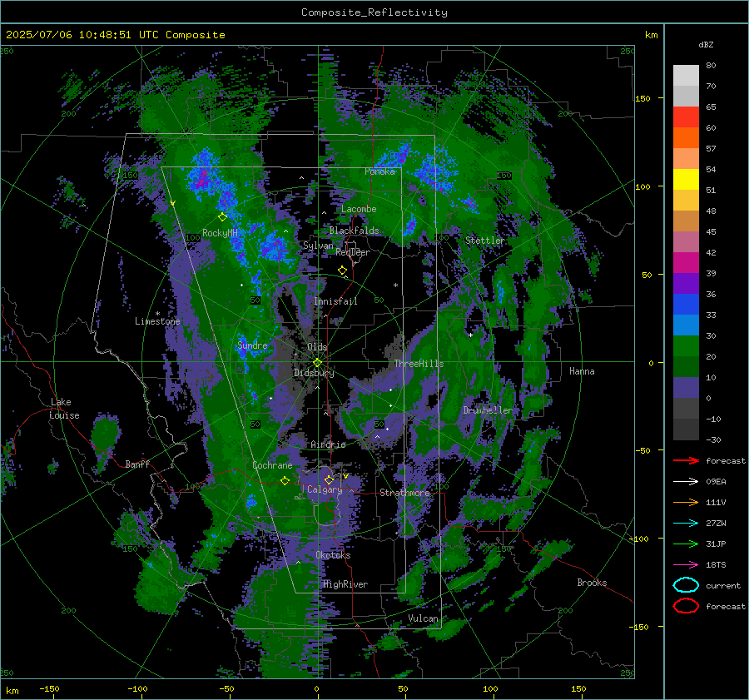
Task: Click the yellow diamond marker under Cochrane
Action: [x=285, y=480]
